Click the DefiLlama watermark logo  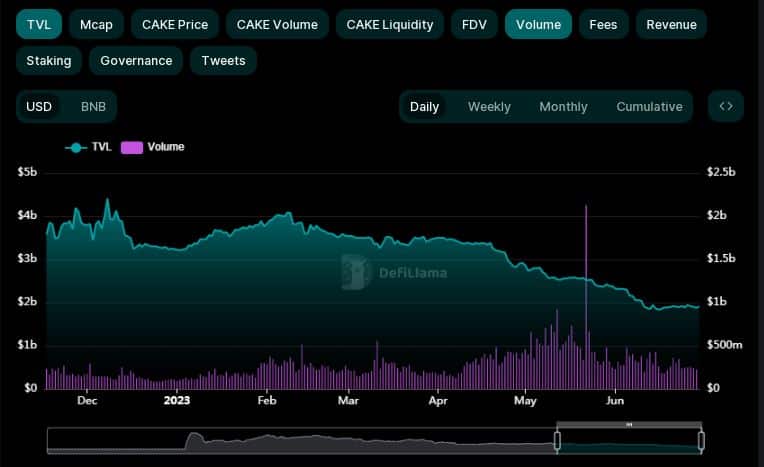pyautogui.click(x=355, y=272)
